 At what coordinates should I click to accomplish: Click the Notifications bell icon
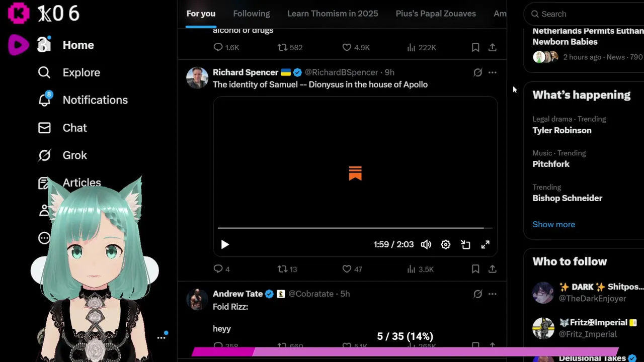pyautogui.click(x=44, y=100)
